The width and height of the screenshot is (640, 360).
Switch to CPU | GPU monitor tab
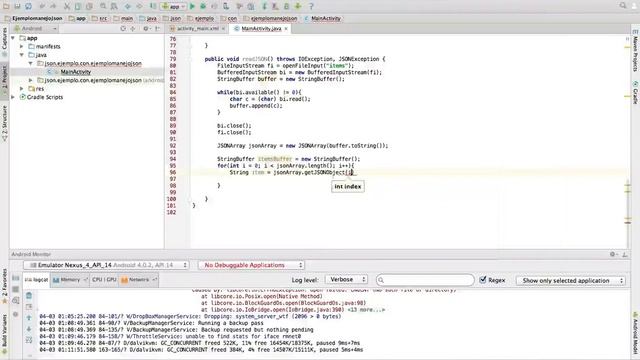click(104, 280)
